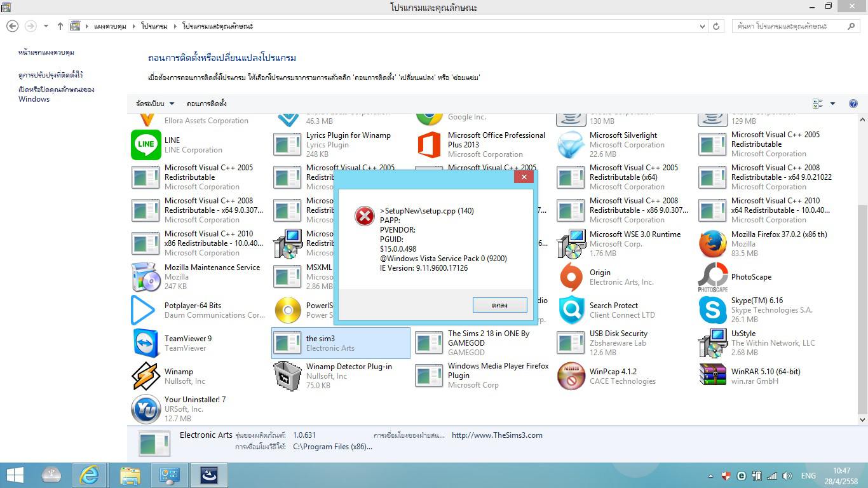Select the Your Uninstaller! 7 icon
Image resolution: width=868 pixels, height=488 pixels.
[146, 409]
